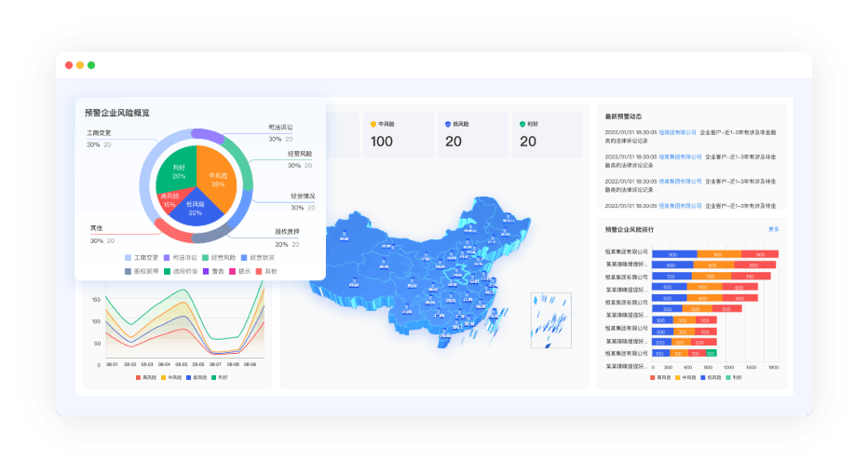Click the 最新预警动态 panel title
Viewport: 868px width, 475px height.
click(x=623, y=116)
